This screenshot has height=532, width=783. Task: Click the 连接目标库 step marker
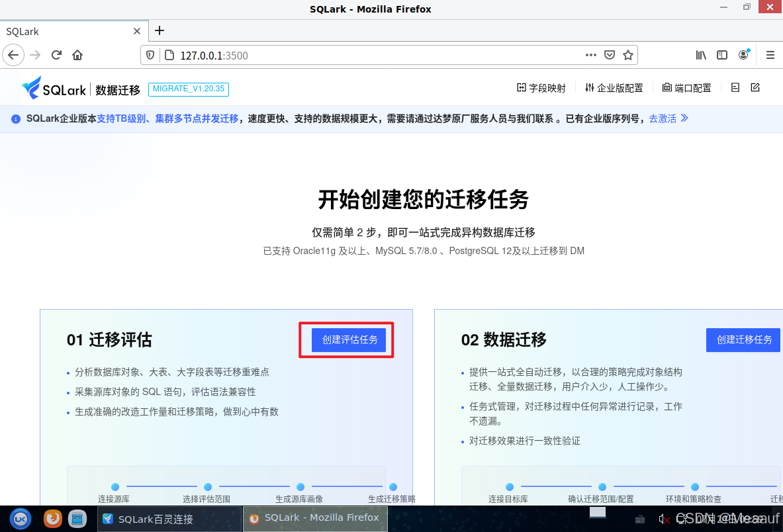(x=510, y=487)
